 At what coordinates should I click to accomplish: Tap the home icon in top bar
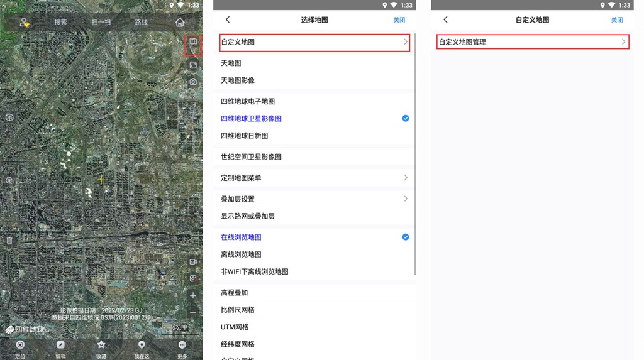pos(180,23)
